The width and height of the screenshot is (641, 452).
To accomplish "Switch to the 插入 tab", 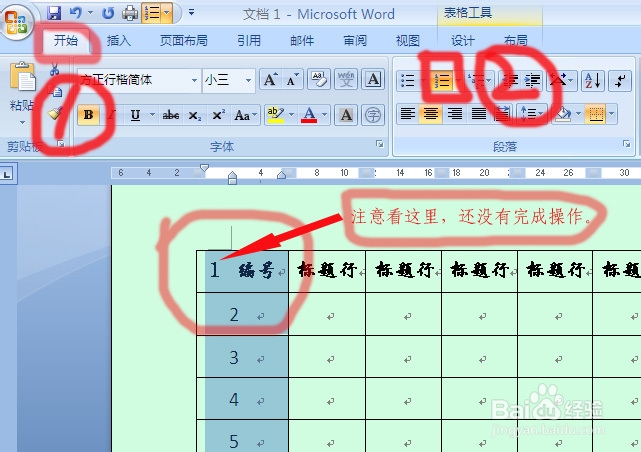I will (x=119, y=40).
